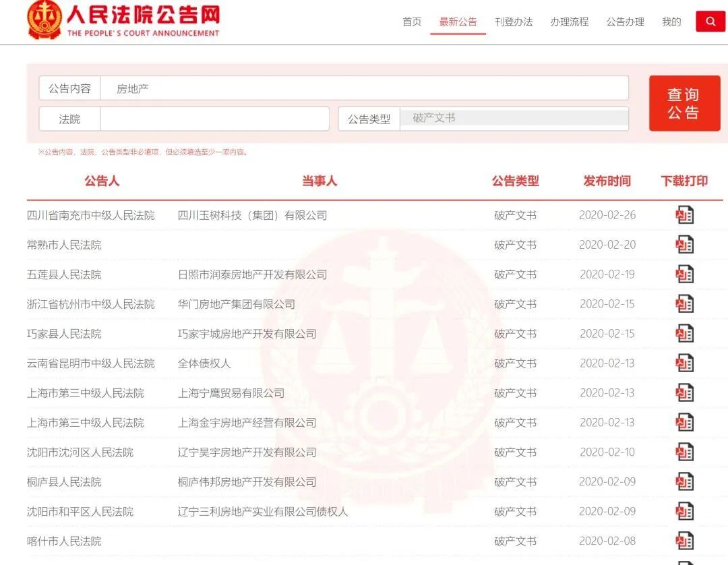Image resolution: width=728 pixels, height=565 pixels.
Task: Click the date 2020-02-26
Action: (607, 216)
